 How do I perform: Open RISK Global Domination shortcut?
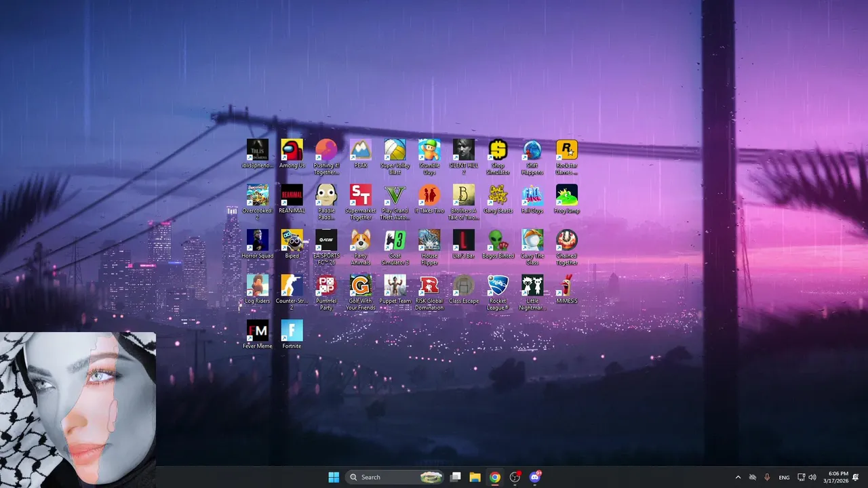(x=429, y=293)
